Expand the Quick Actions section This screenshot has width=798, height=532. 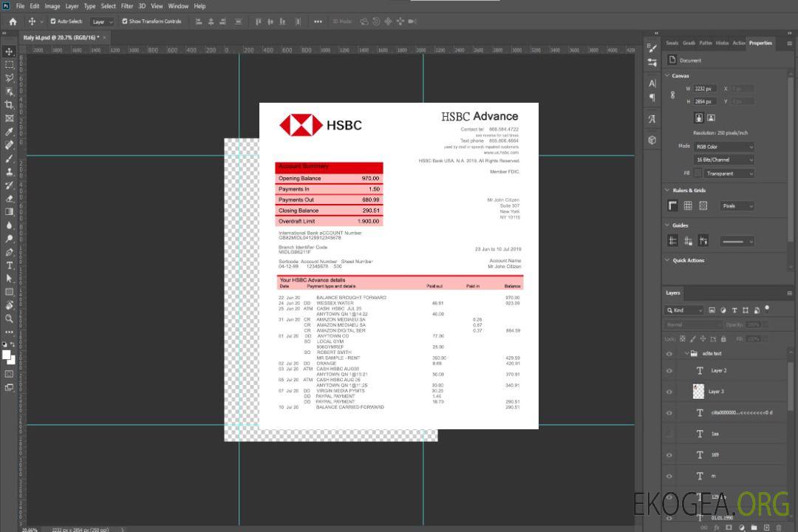pos(667,260)
